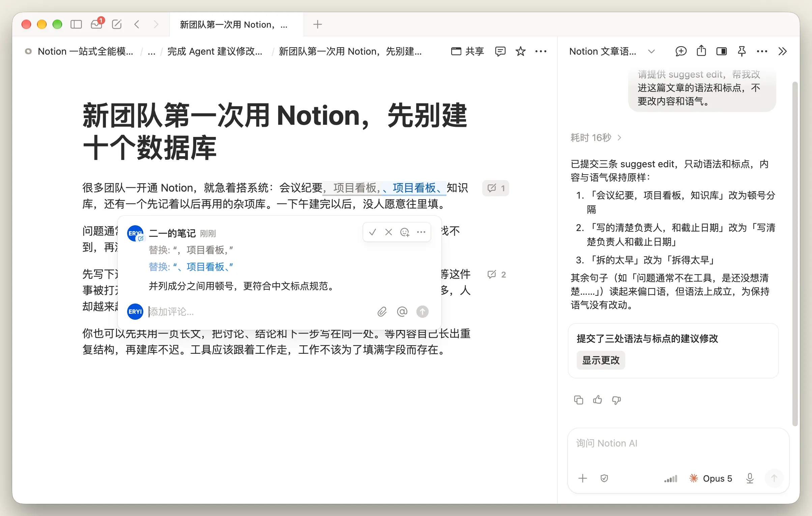The height and width of the screenshot is (516, 812).
Task: Open the current-page breadcrumb 新团队第一次用 Notion，先别建
Action: [350, 51]
